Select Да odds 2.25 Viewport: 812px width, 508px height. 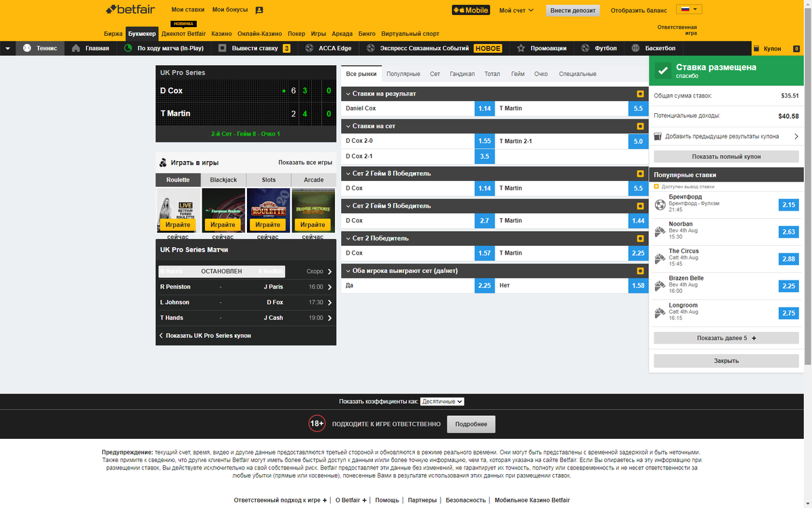(x=484, y=286)
